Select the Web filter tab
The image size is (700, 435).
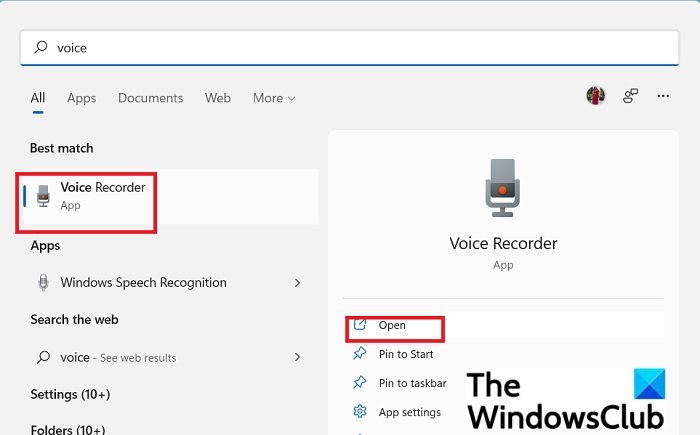click(217, 98)
